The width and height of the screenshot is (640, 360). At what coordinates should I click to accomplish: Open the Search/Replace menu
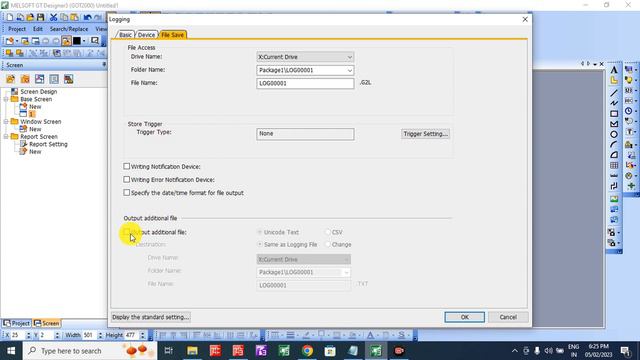click(69, 29)
